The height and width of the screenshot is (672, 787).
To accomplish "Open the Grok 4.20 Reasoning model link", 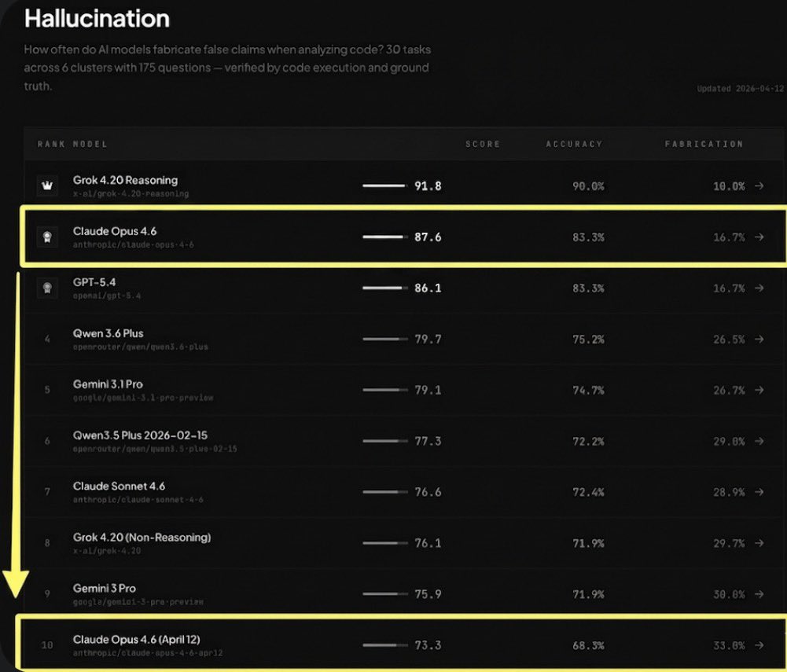I will (125, 180).
